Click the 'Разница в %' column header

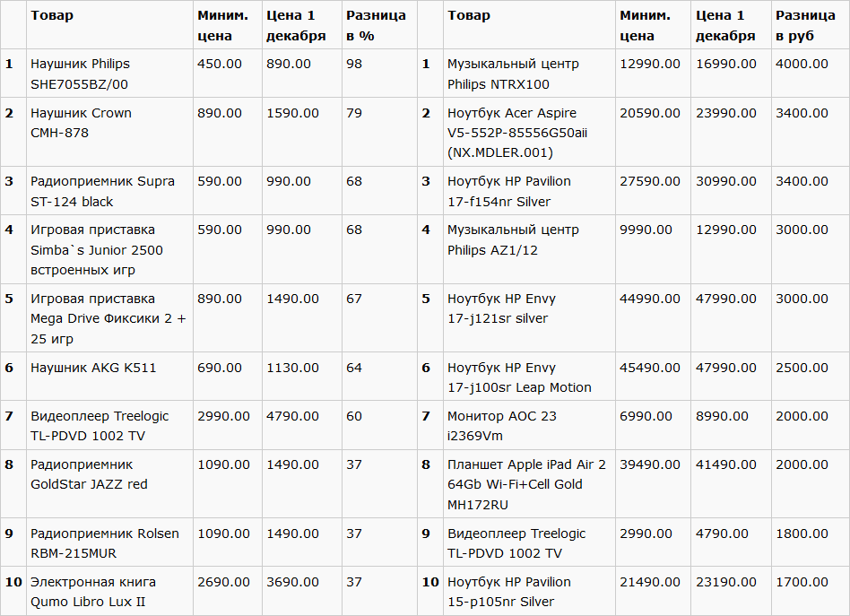(379, 25)
